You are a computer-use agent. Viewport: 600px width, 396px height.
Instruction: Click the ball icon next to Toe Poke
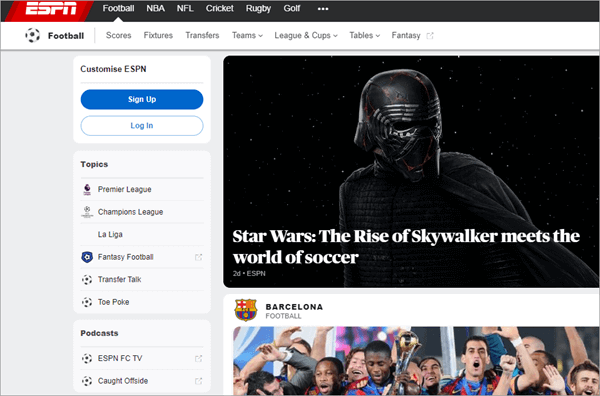(87, 302)
